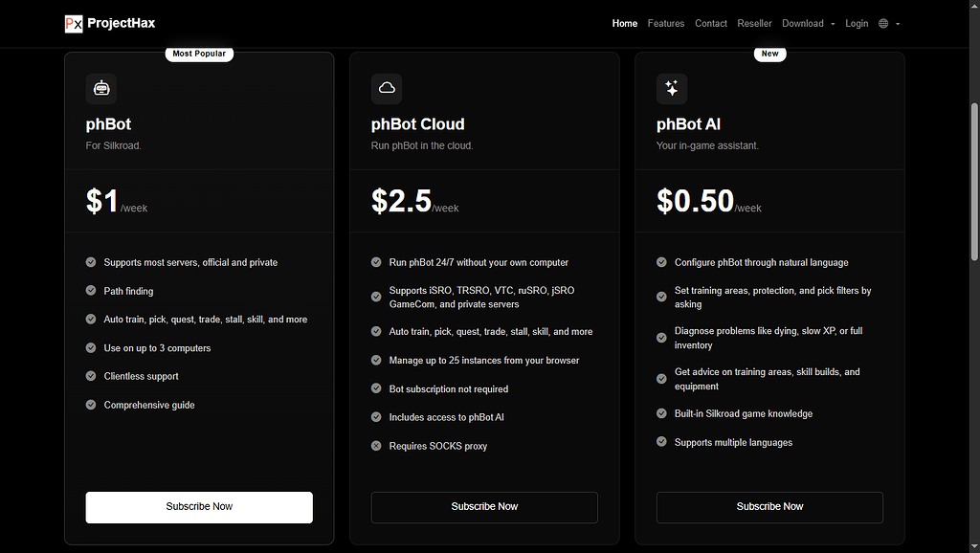The width and height of the screenshot is (980, 553).
Task: Click the phBot Cloud card's 'Auto train, pick, quest' line
Action: tap(491, 332)
